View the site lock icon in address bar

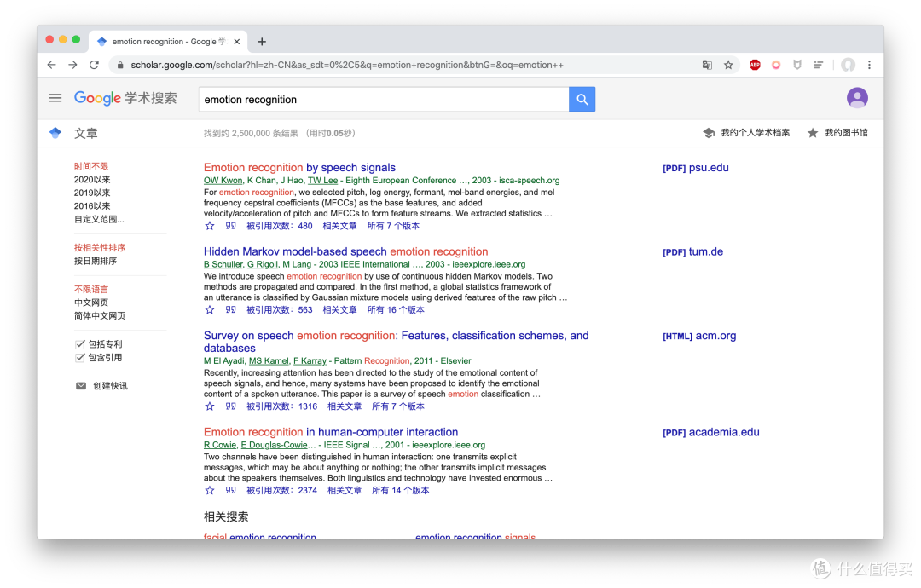click(120, 65)
